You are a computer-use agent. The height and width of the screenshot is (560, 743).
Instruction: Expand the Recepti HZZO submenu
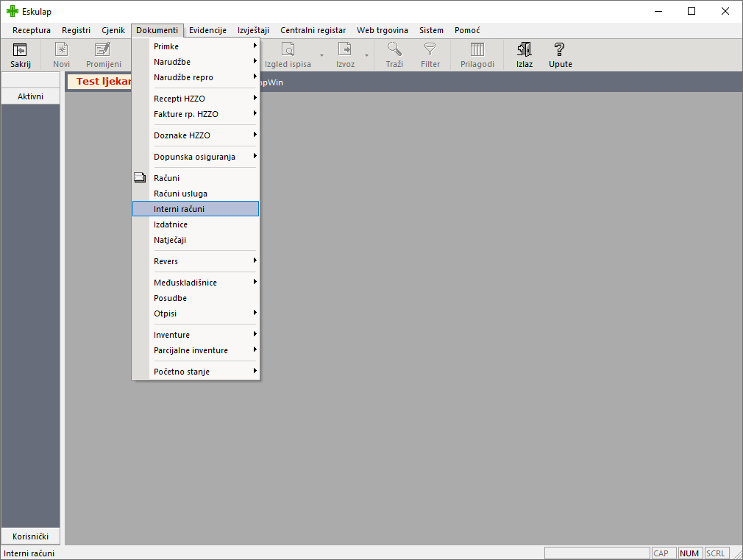[195, 99]
